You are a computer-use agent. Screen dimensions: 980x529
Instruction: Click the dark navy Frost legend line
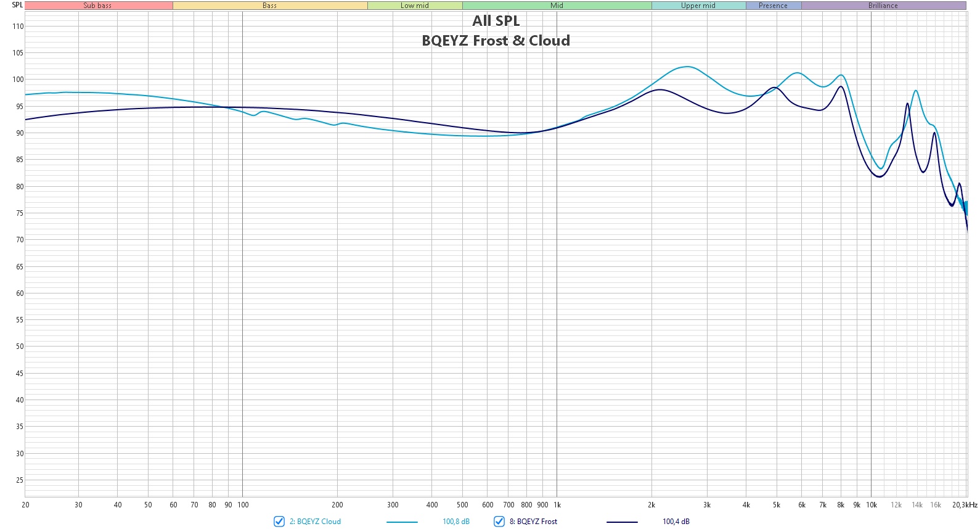point(622,522)
